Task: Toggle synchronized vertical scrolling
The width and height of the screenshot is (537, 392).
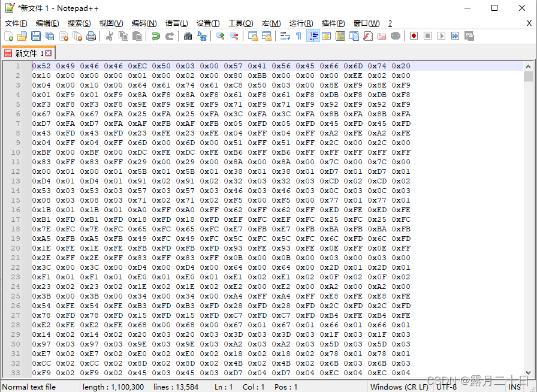Action: (253, 36)
